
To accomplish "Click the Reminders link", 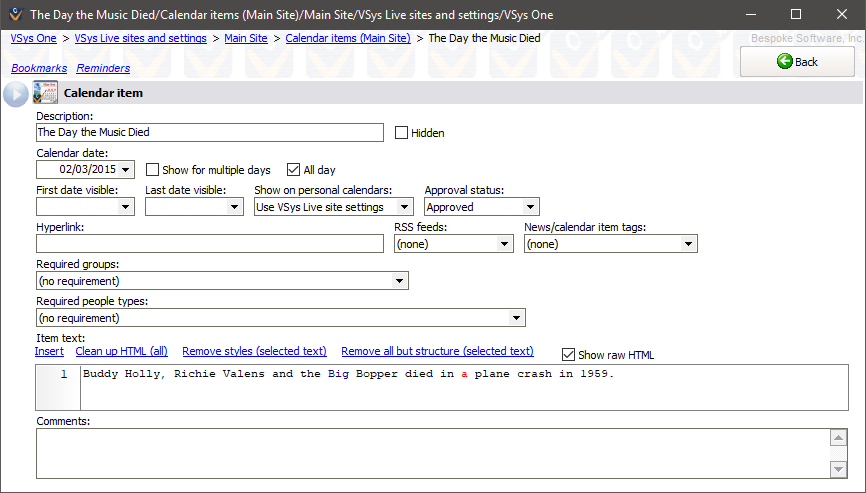I will click(x=103, y=68).
